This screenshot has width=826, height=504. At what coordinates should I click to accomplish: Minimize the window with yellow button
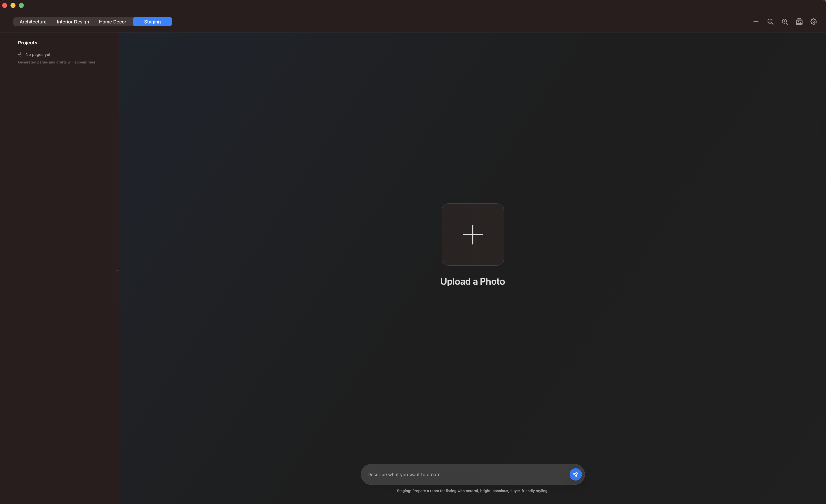tap(13, 5)
